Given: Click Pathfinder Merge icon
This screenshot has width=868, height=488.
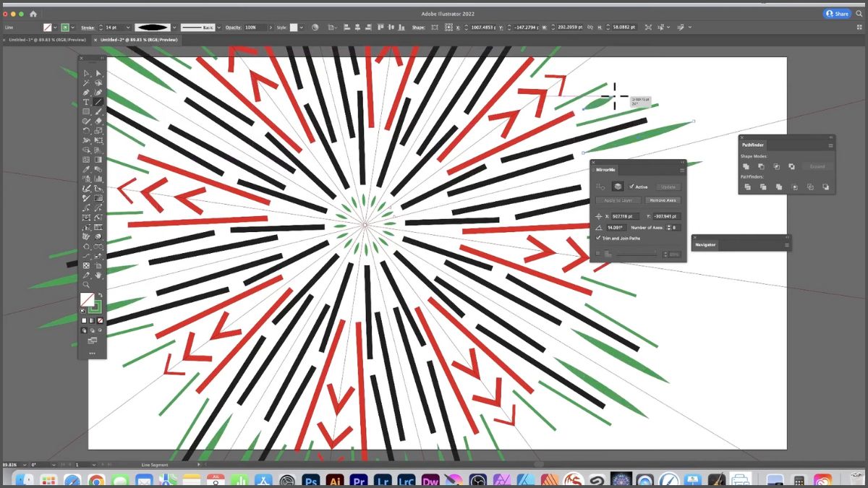Looking at the screenshot, I should coord(778,187).
